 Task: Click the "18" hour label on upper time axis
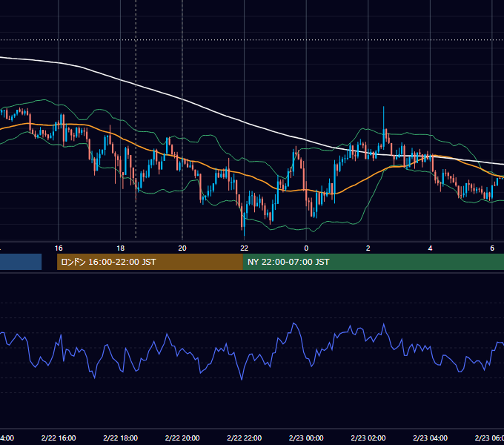pos(120,248)
